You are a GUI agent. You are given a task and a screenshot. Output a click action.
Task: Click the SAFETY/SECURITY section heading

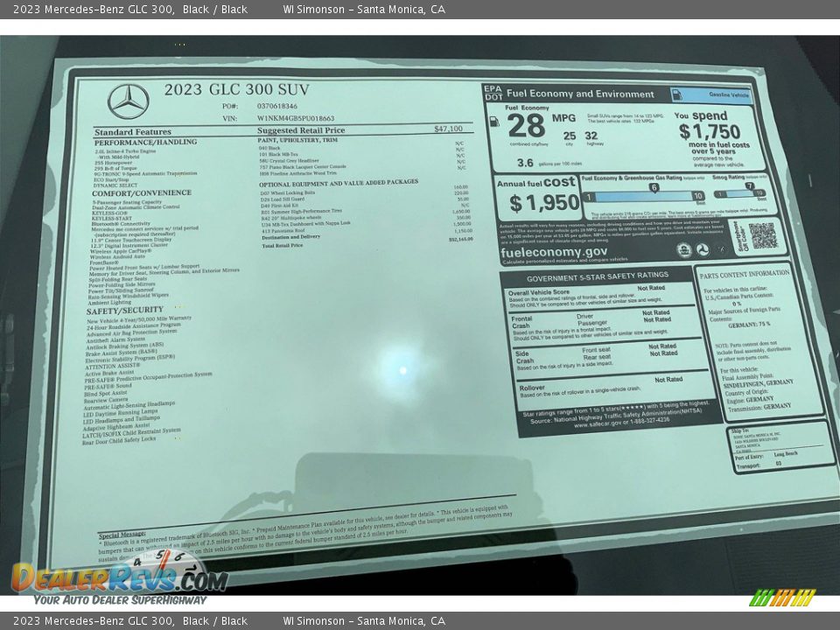click(125, 311)
